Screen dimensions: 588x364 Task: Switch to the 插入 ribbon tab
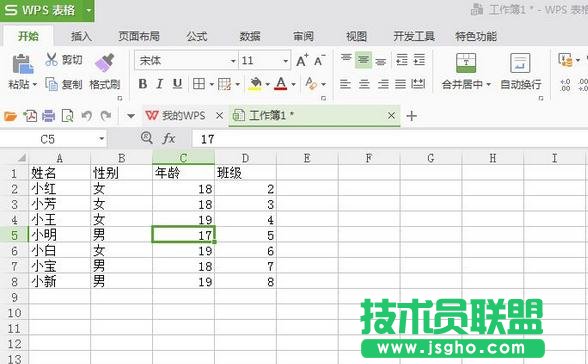tap(81, 36)
